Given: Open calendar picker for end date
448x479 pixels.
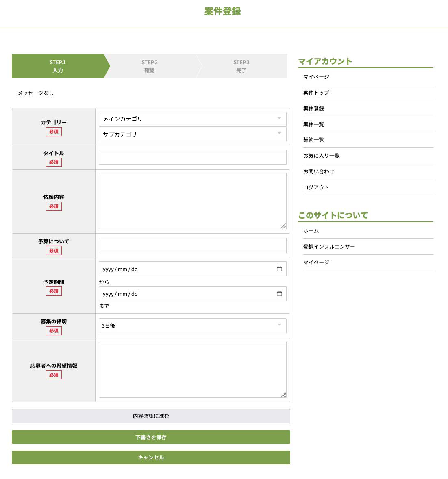Looking at the screenshot, I should [x=279, y=294].
